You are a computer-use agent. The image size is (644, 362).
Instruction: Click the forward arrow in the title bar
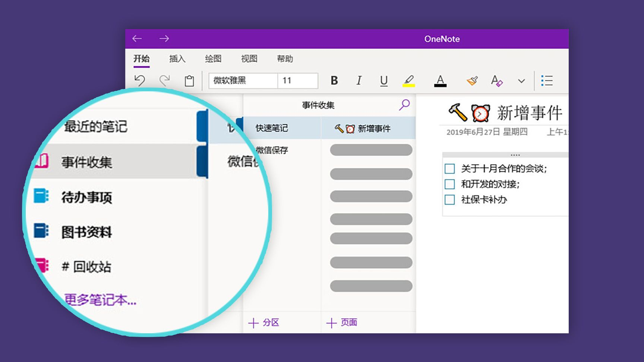click(164, 39)
